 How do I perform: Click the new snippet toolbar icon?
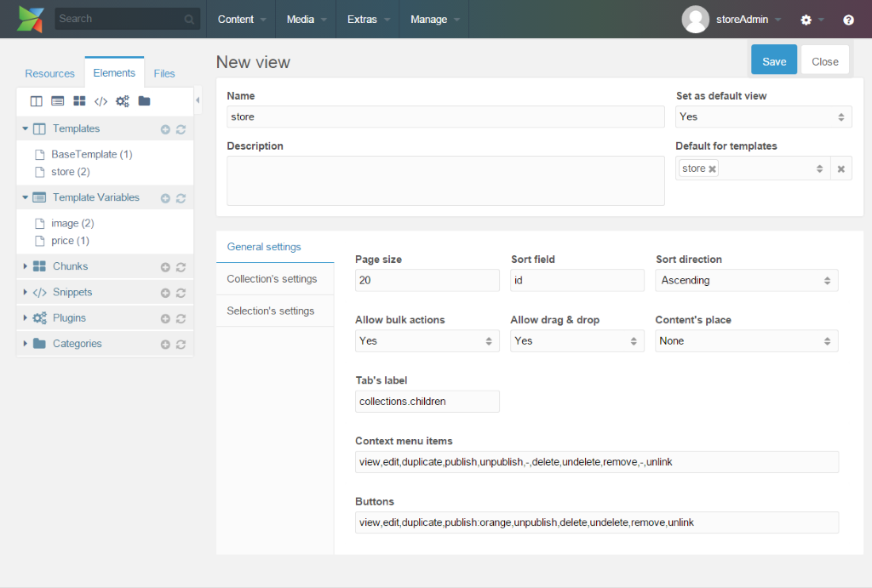[x=100, y=101]
